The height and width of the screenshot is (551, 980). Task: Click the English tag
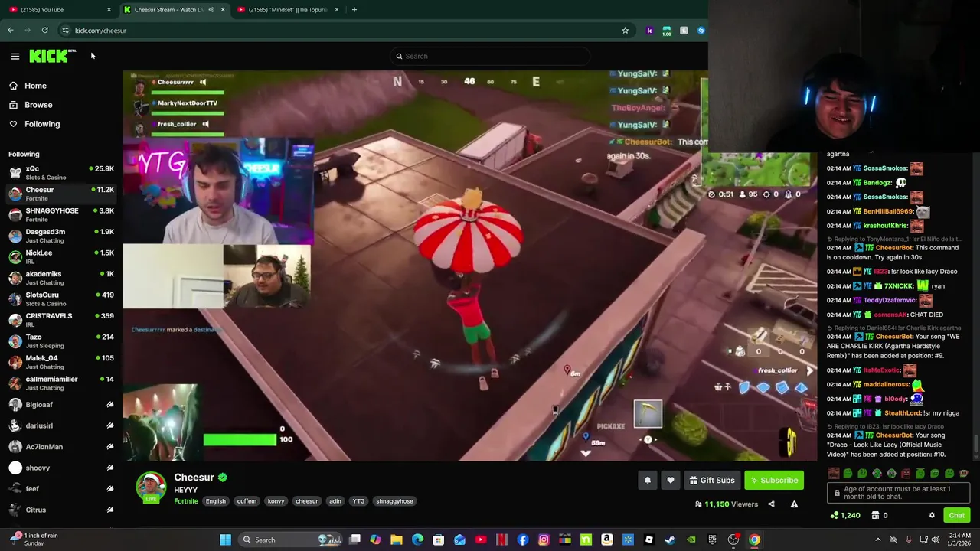point(215,501)
